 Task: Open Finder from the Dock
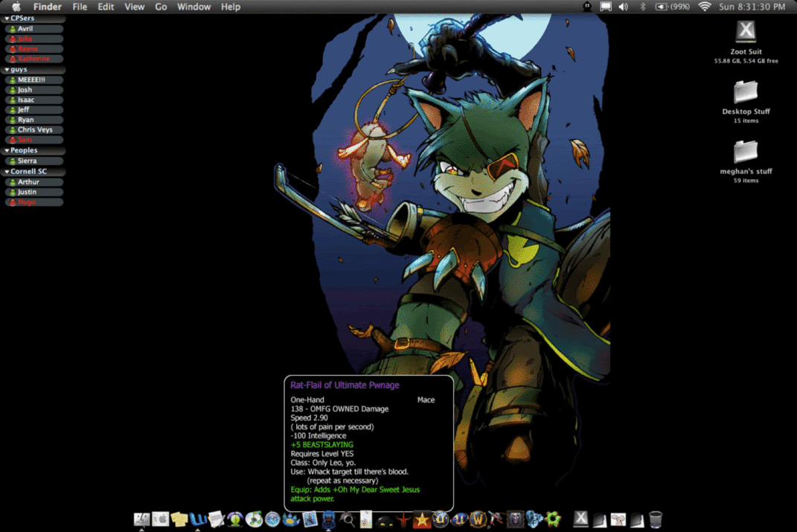(142, 519)
